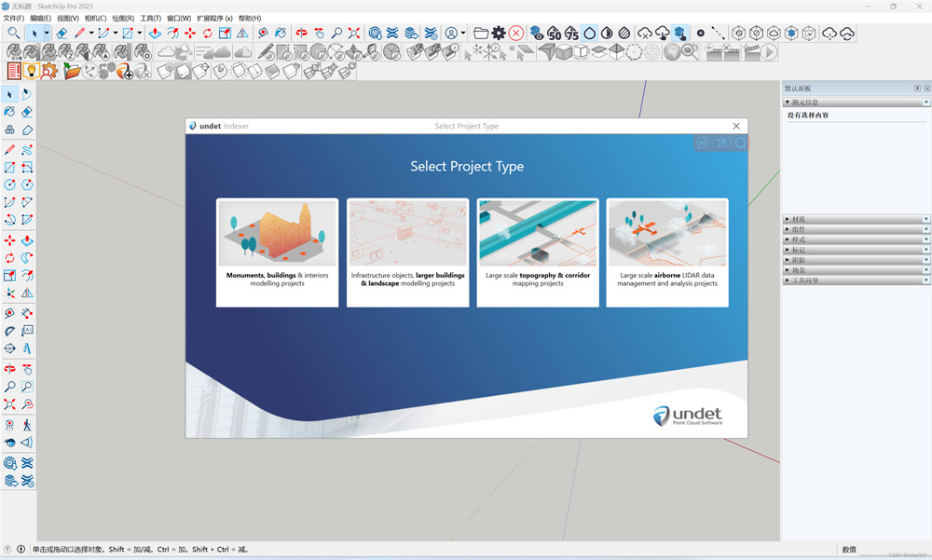Open the Rectangle shape dropdown arrow
The width and height of the screenshot is (932, 560).
(x=140, y=34)
